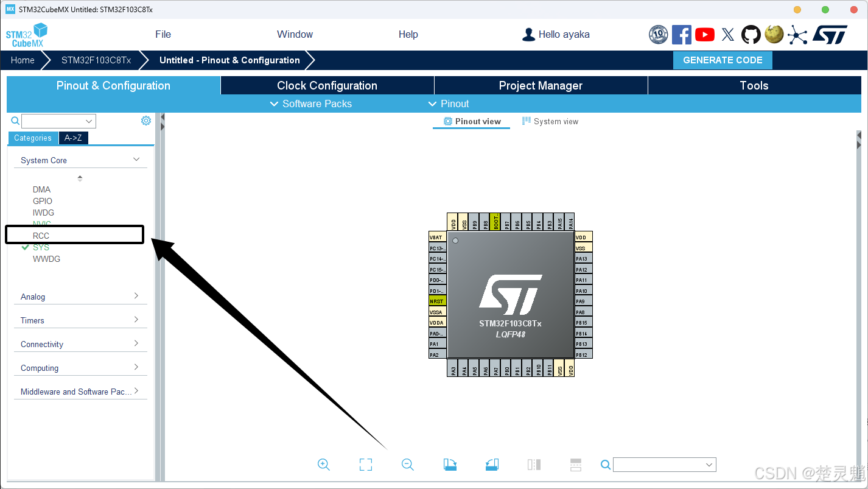This screenshot has height=489, width=868.
Task: Open the Window menu
Action: pyautogui.click(x=295, y=35)
